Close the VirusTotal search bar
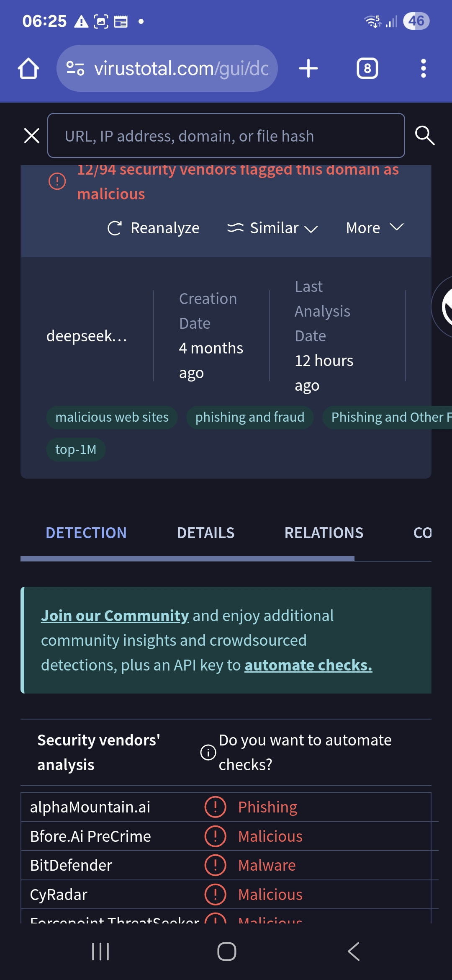This screenshot has height=980, width=452. tap(32, 136)
